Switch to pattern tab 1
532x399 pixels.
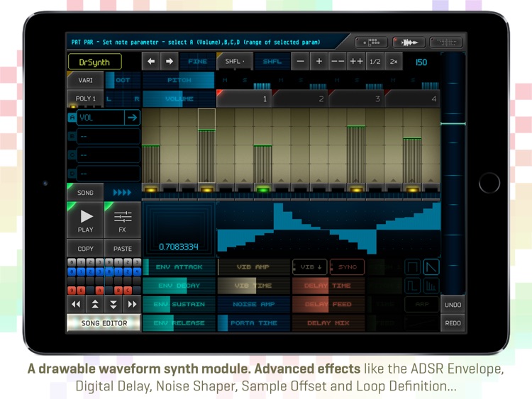pyautogui.click(x=244, y=99)
